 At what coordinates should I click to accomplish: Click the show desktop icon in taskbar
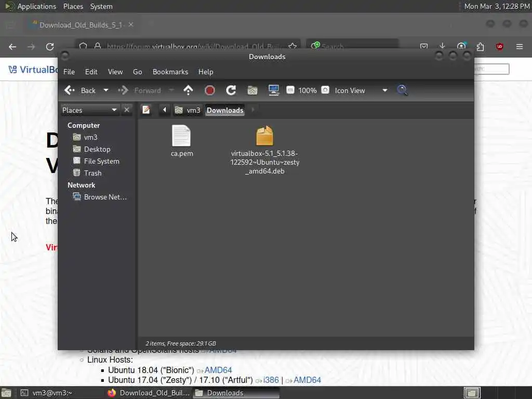point(6,393)
